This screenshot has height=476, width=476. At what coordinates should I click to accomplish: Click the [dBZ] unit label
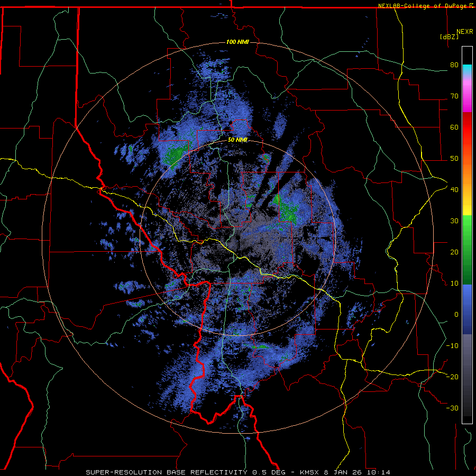[x=449, y=36]
